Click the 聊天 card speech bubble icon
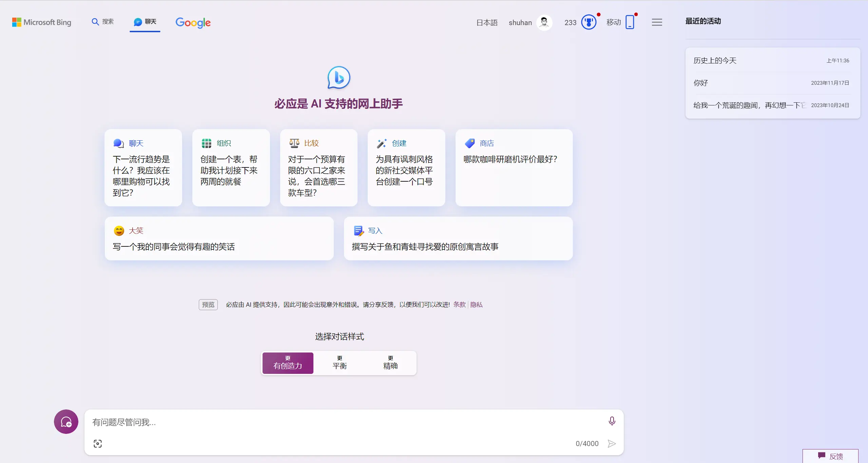Screen dimensions: 868x463 [118, 143]
